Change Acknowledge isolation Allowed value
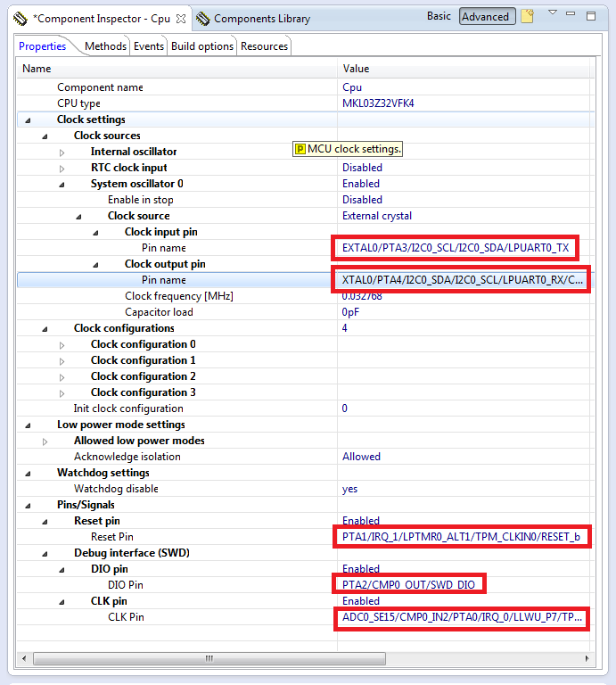 coord(361,457)
